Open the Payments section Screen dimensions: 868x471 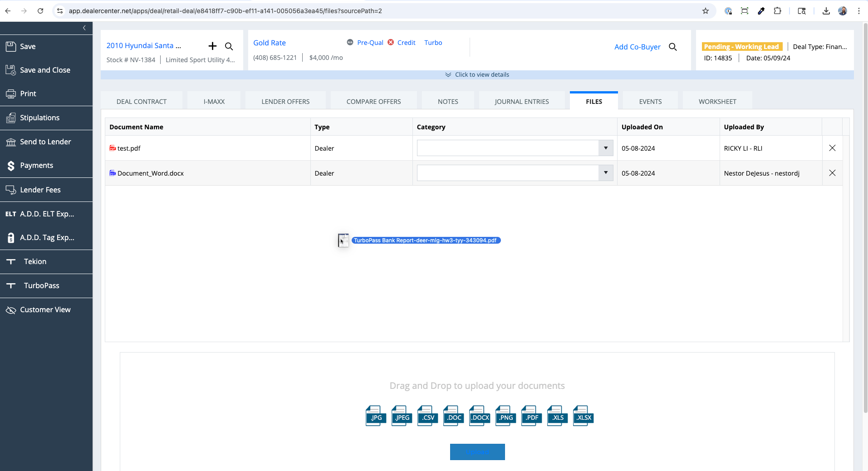36,165
